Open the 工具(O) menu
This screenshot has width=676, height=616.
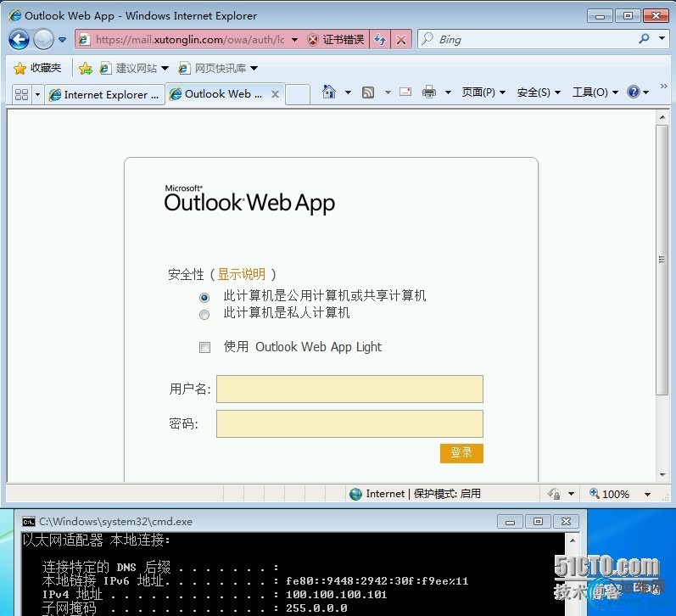(595, 92)
